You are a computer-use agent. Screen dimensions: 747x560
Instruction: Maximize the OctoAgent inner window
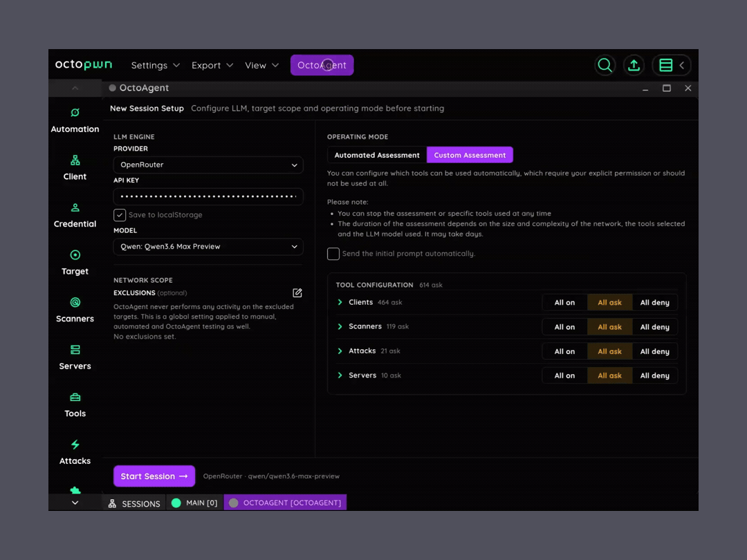tap(667, 88)
